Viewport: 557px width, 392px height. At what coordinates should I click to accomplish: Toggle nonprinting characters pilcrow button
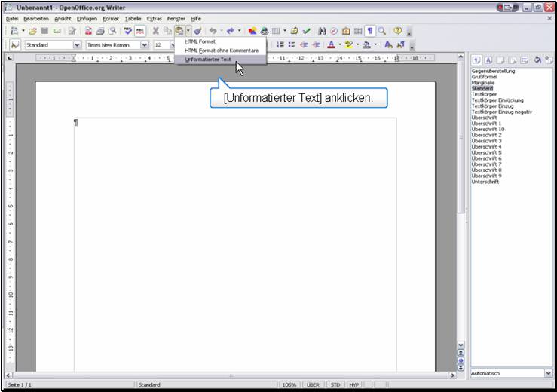(370, 31)
